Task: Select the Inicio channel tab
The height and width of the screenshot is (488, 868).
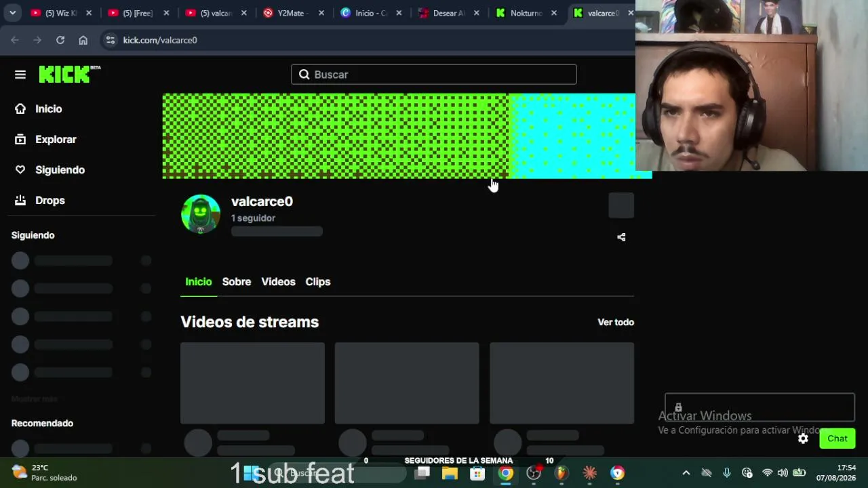Action: point(199,282)
